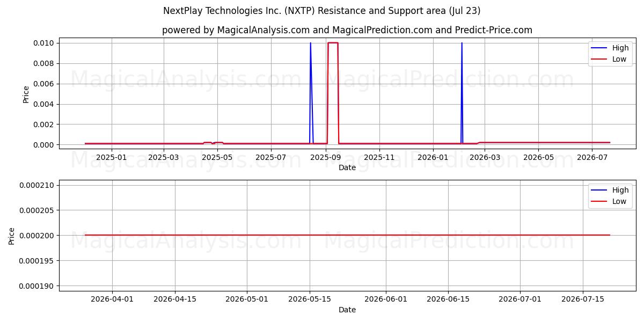Click the 2025-11 date tick label
Viewport: 644px width, 322px height.
[x=379, y=158]
